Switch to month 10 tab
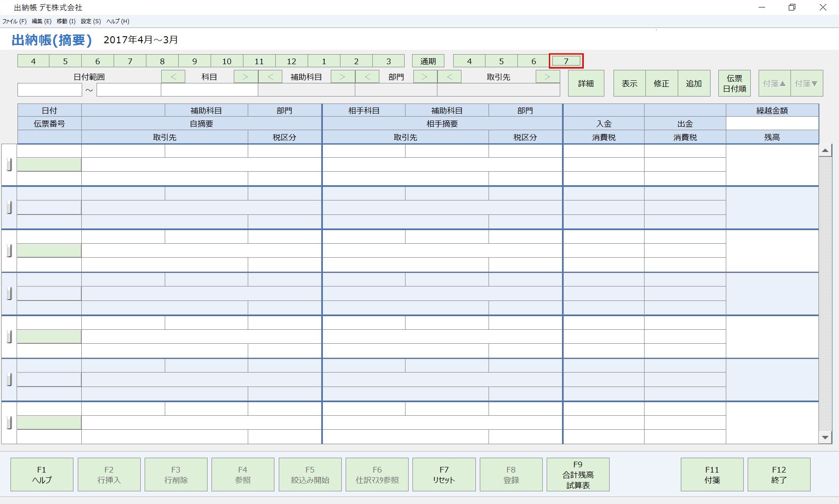 coord(227,61)
